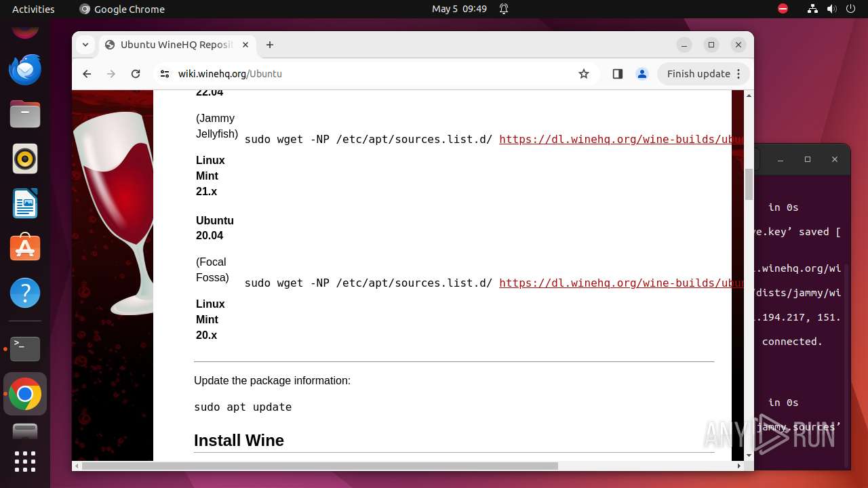Click the Linux Mint 20.x label
The width and height of the screenshot is (868, 488).
coord(210,319)
